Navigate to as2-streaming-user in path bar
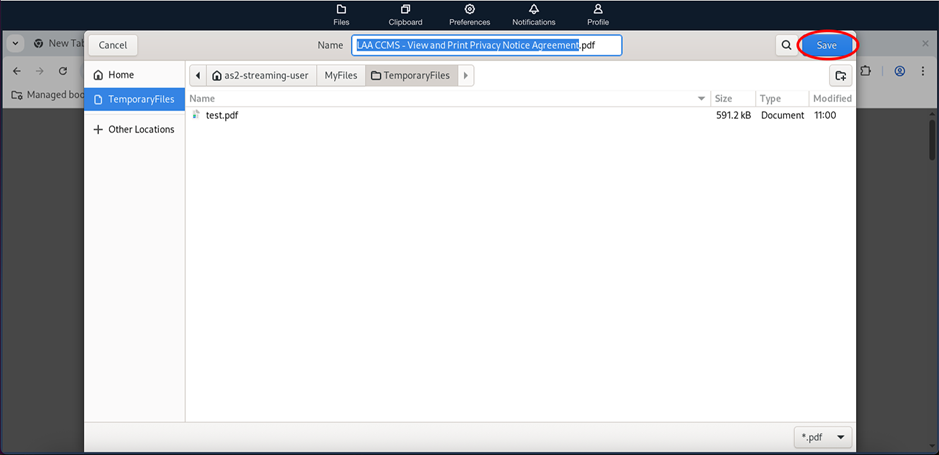The width and height of the screenshot is (939, 455). pyautogui.click(x=261, y=75)
